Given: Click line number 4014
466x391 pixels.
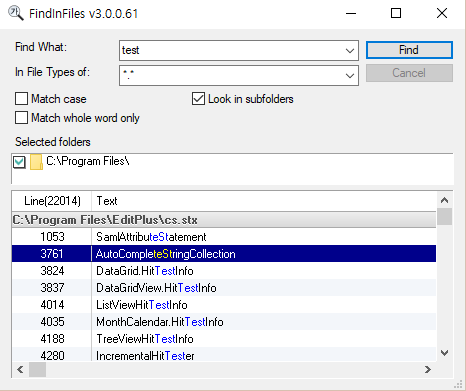Looking at the screenshot, I should 52,305.
